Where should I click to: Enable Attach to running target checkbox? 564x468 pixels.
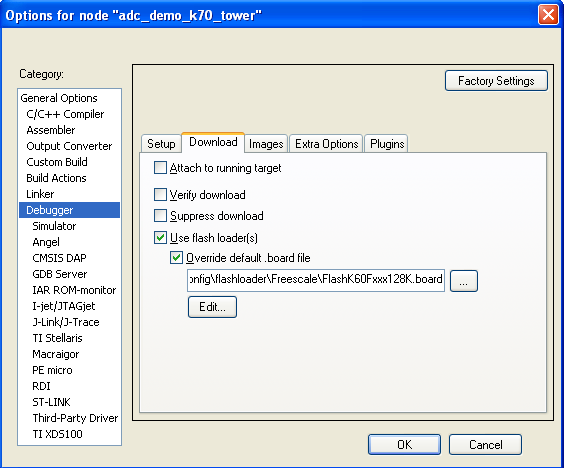[160, 168]
